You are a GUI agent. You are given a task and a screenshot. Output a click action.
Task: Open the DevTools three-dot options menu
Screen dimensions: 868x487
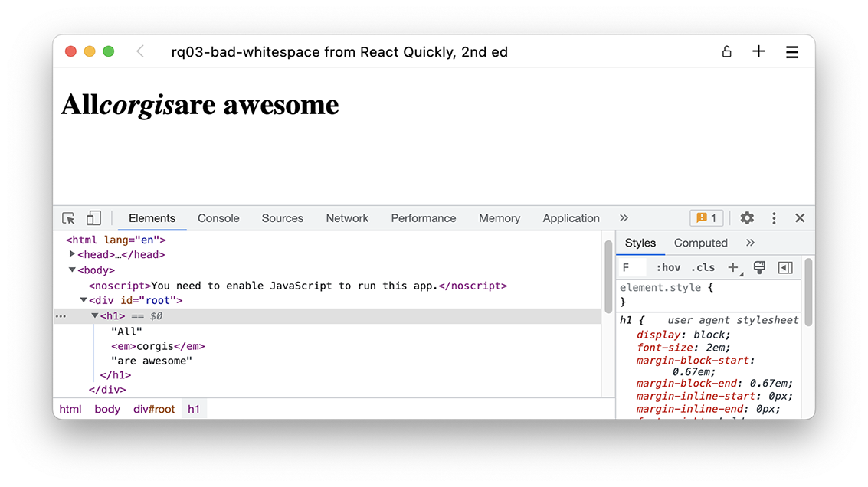click(x=774, y=218)
